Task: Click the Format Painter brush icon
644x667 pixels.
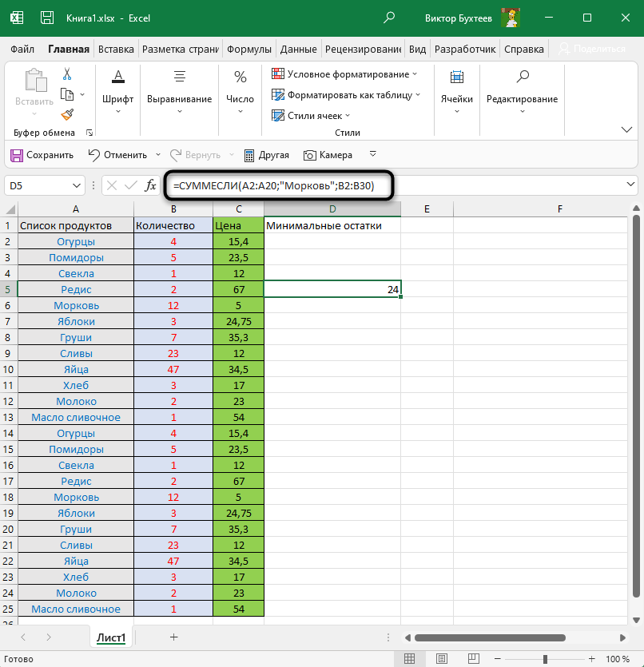Action: point(67,114)
